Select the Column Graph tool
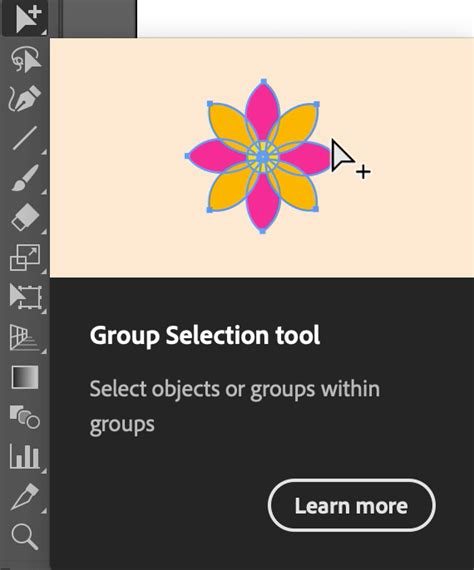 click(25, 456)
